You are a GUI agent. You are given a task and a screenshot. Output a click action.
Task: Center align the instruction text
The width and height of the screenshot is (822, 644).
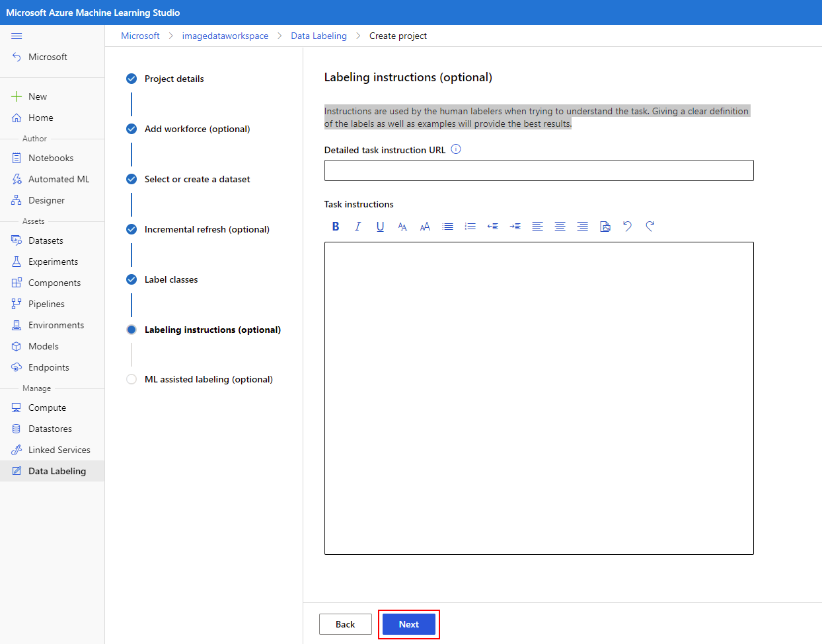coord(560,227)
